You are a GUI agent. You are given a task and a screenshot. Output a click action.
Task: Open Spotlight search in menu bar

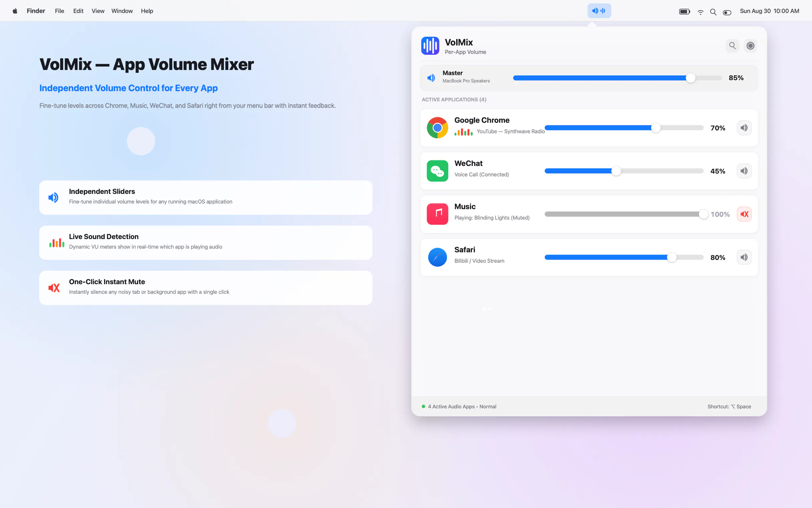point(714,12)
